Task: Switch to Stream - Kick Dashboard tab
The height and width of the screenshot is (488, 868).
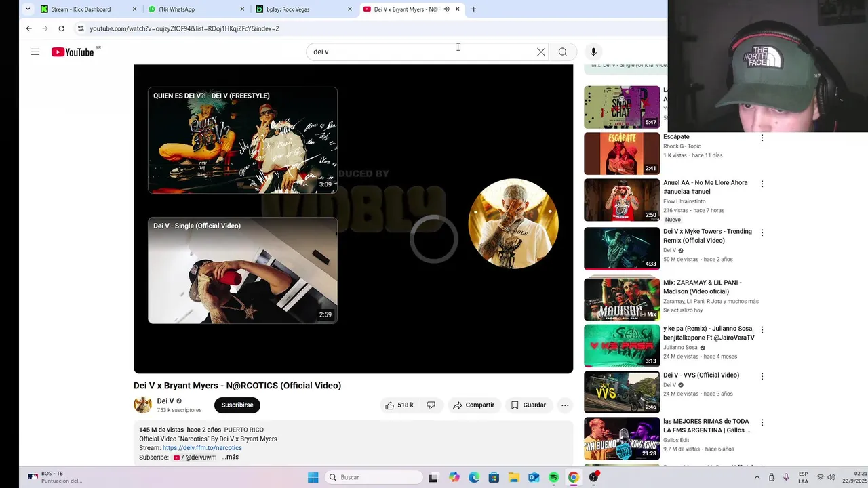Action: point(87,9)
